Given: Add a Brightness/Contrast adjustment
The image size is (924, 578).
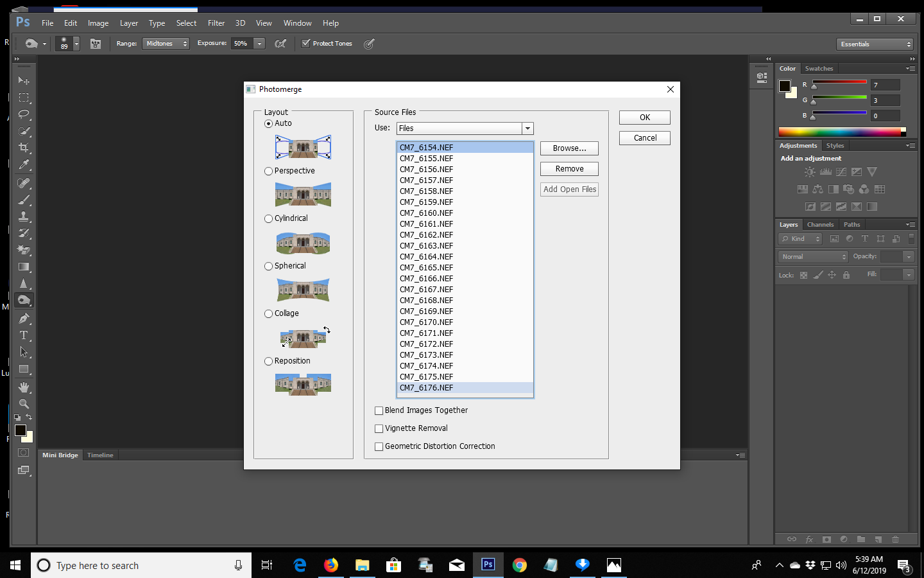Looking at the screenshot, I should (809, 171).
